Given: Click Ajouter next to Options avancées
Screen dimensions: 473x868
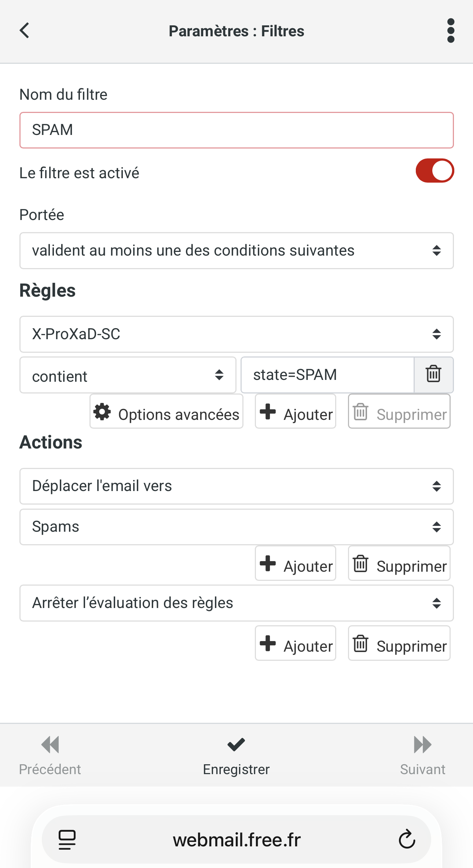Looking at the screenshot, I should click(x=296, y=411).
